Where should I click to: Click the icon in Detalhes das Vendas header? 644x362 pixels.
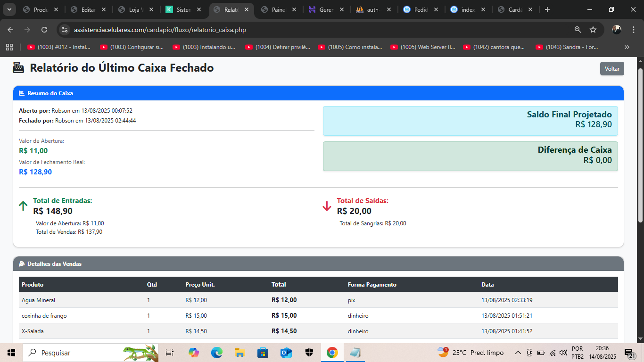pos(22,264)
